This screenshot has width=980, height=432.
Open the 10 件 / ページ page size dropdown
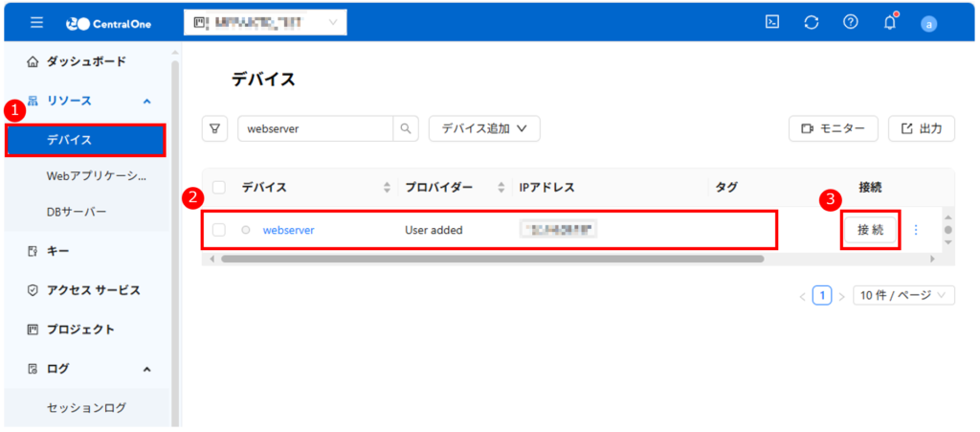(x=903, y=295)
